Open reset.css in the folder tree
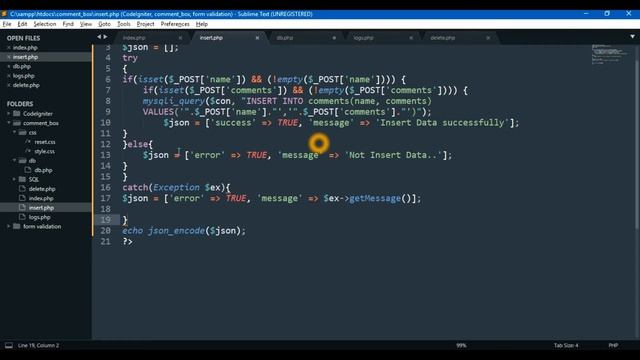 pos(46,142)
